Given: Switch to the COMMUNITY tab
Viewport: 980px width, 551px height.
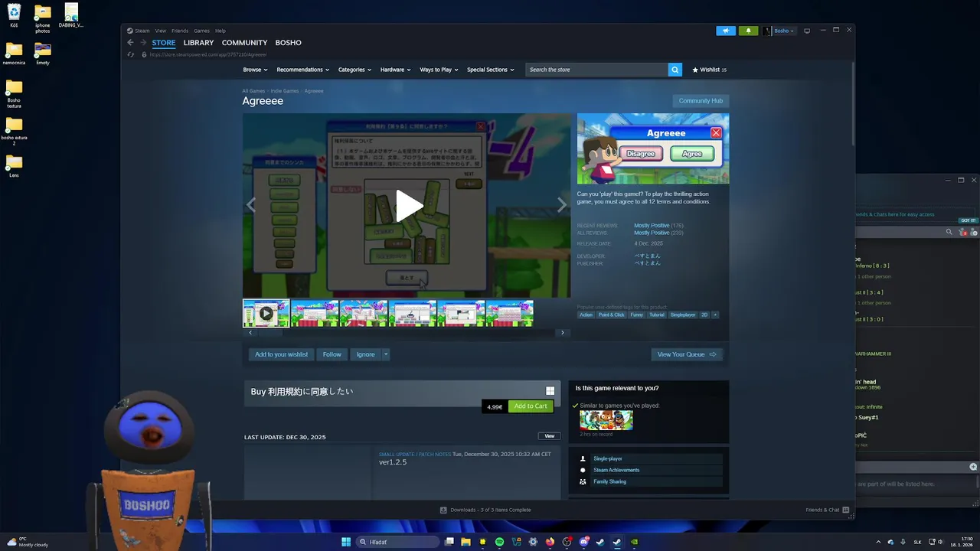Looking at the screenshot, I should coord(244,43).
